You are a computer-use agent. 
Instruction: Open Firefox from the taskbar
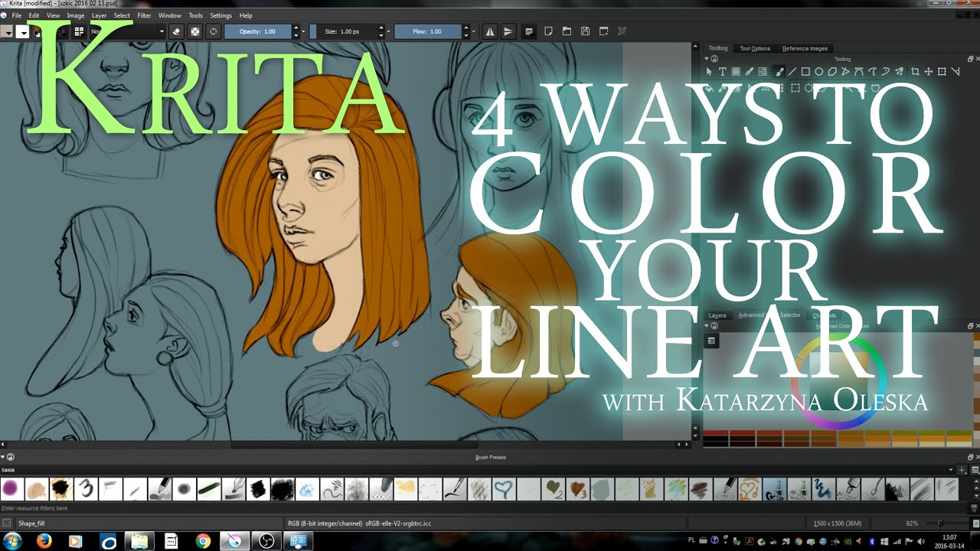click(44, 541)
